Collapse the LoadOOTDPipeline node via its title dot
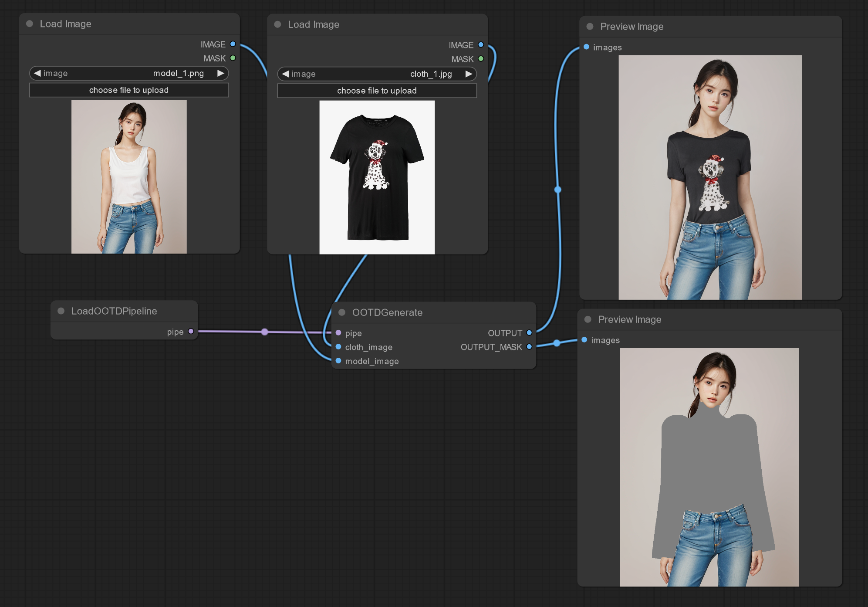Screen dimensions: 868x607 [61, 311]
